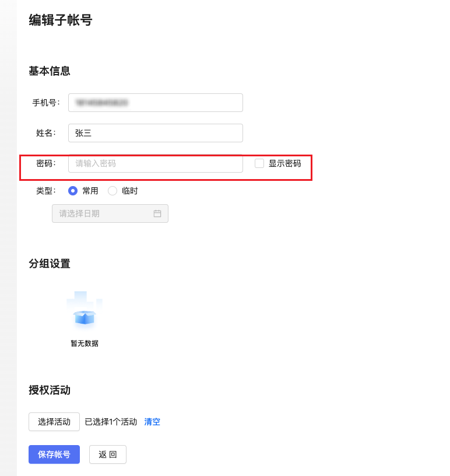This screenshot has width=450, height=476.
Task: Focus the 手机号 phone number field
Action: (155, 103)
